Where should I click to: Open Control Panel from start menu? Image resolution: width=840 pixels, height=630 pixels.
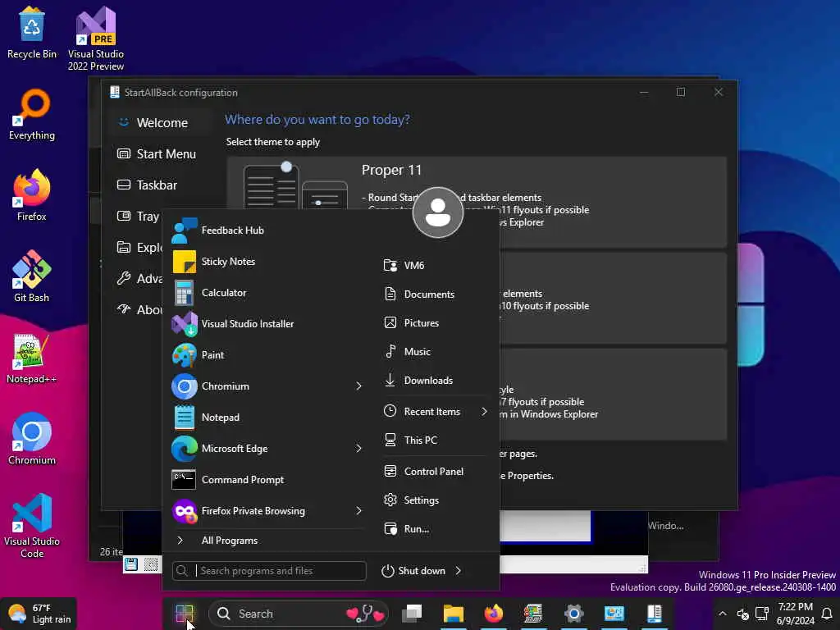435,472
